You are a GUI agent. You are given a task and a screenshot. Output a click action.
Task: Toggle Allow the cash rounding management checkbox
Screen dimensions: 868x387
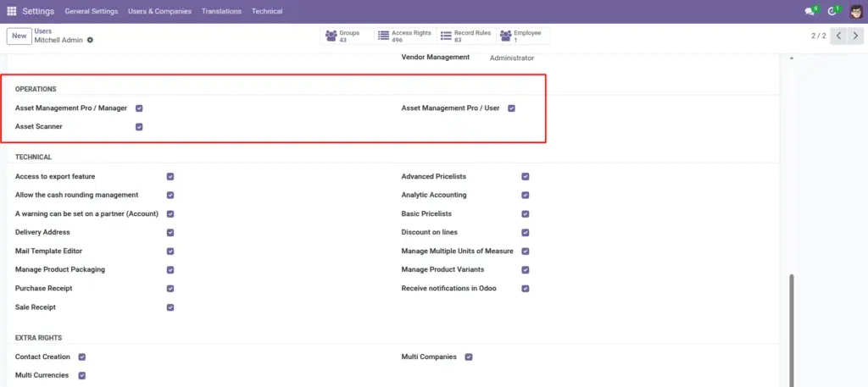(x=170, y=195)
